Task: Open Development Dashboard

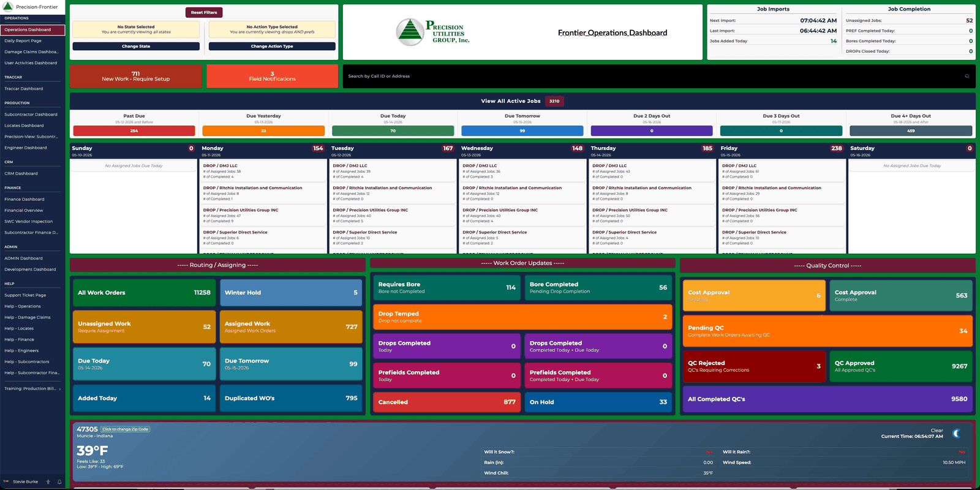Action: (x=32, y=269)
